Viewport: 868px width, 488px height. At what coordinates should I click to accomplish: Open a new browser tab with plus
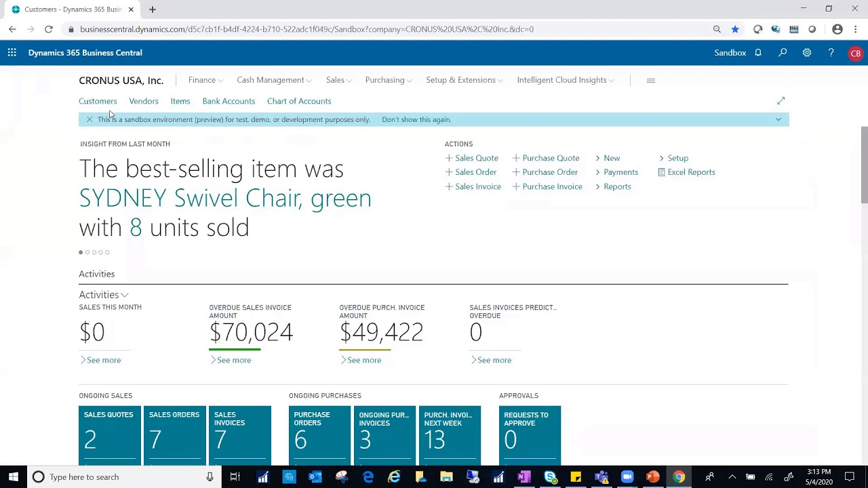pos(153,9)
